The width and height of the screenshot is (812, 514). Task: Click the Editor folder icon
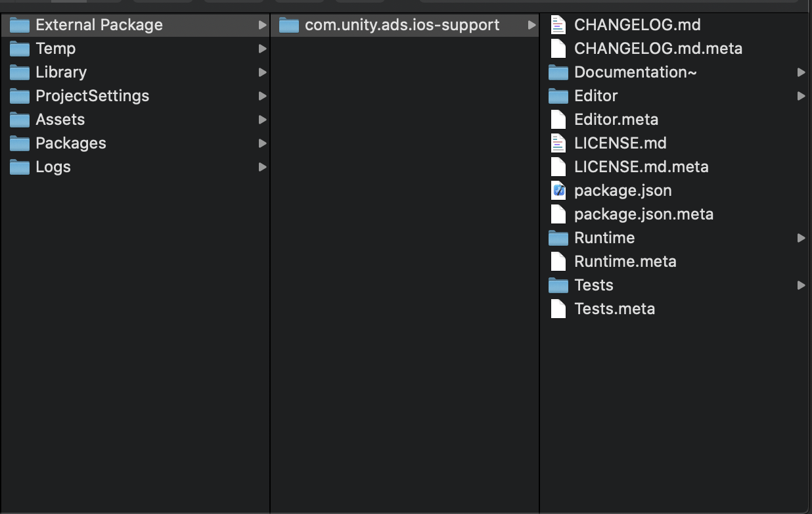[x=558, y=96]
